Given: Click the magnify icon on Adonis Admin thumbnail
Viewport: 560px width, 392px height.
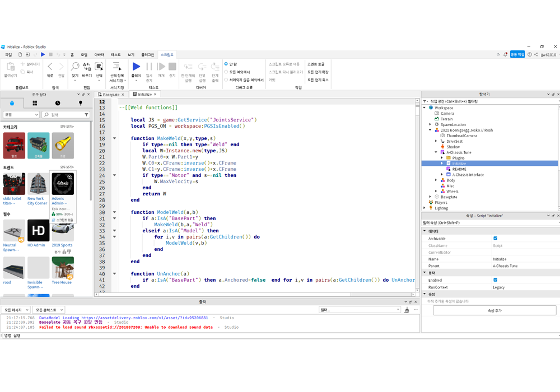Looking at the screenshot, I should click(70, 177).
